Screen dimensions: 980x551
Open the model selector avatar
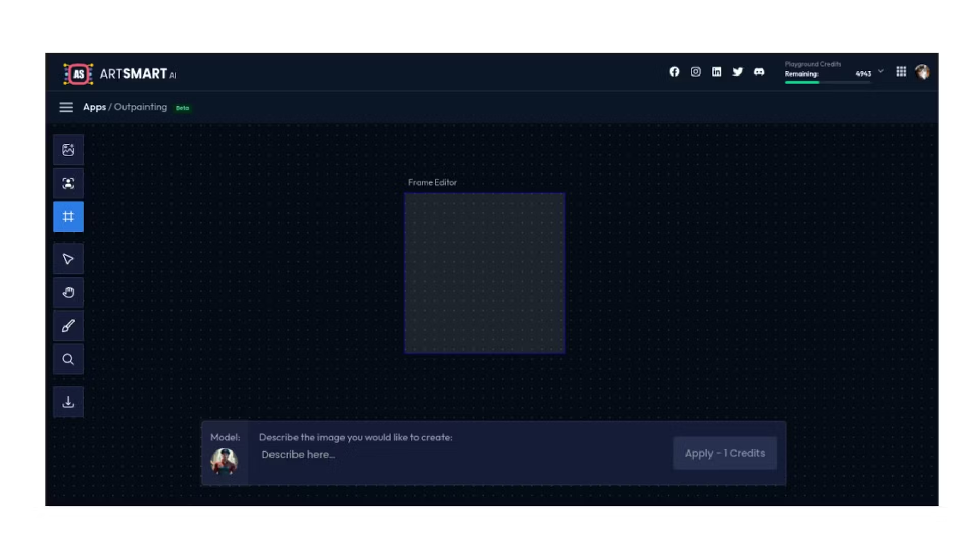coord(225,461)
